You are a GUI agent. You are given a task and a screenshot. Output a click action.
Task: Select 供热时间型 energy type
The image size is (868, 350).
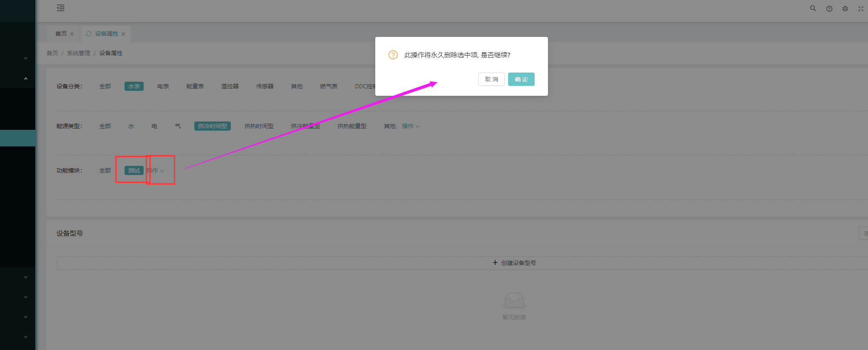pos(259,126)
